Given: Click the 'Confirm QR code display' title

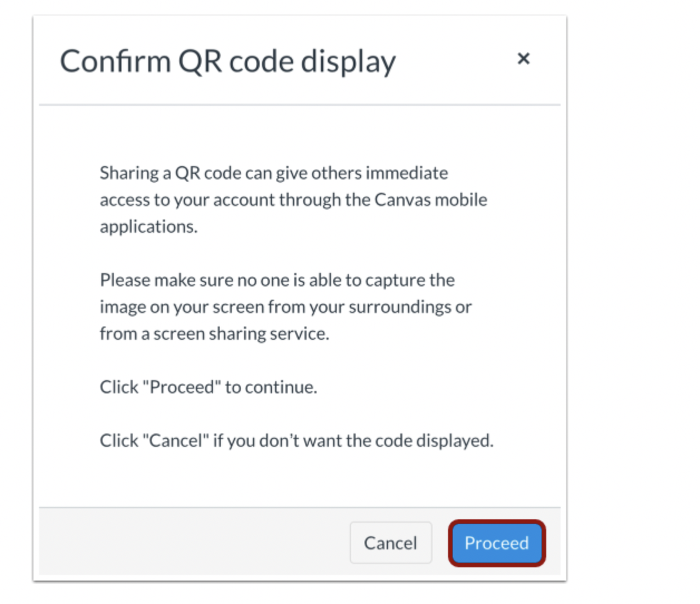Looking at the screenshot, I should click(x=227, y=61).
